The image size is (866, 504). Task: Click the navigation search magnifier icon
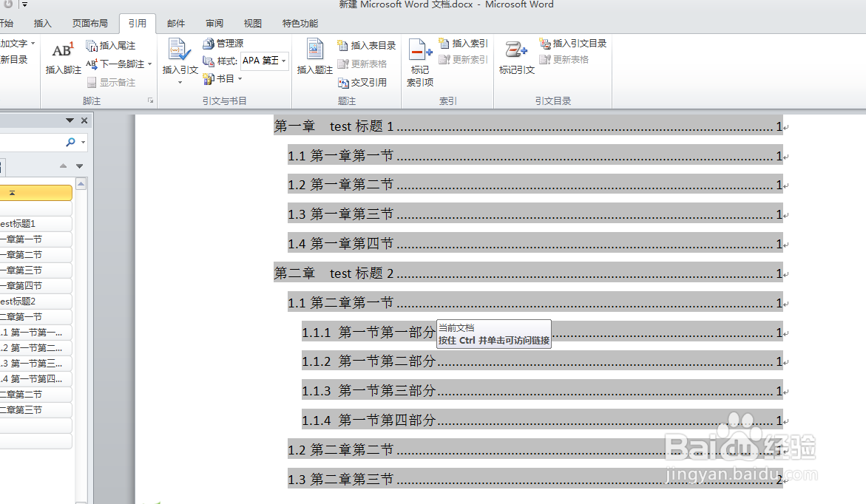70,142
